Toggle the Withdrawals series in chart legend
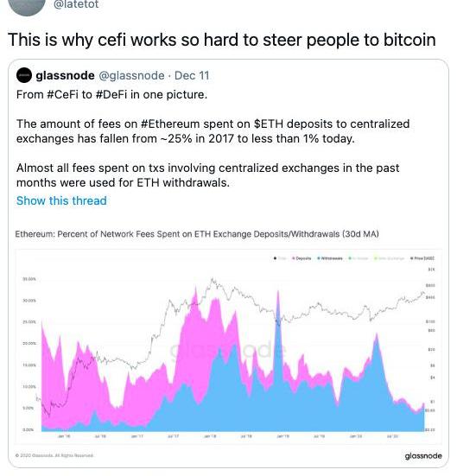Screen dimensions: 457x476 coord(330,258)
